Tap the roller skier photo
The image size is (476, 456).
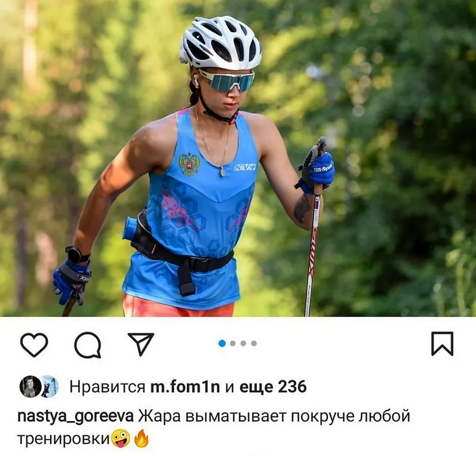[x=238, y=158]
